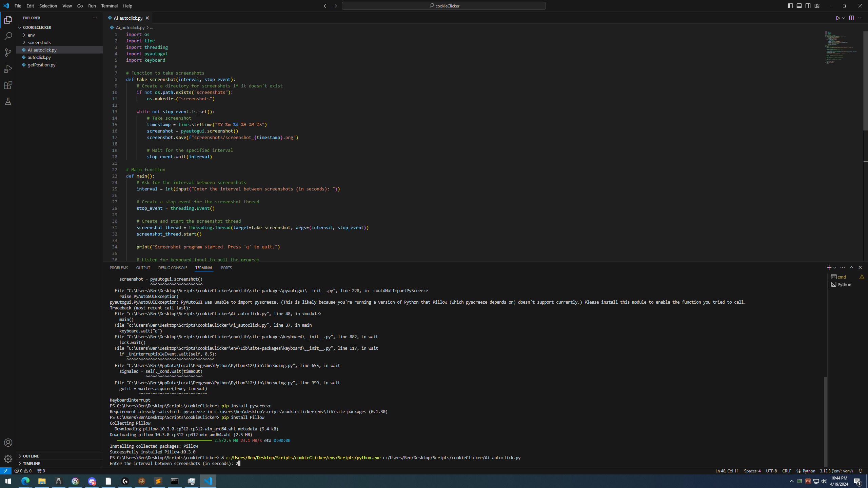The width and height of the screenshot is (868, 488).
Task: Switch to the PROBLEMS panel tab
Action: pyautogui.click(x=119, y=268)
